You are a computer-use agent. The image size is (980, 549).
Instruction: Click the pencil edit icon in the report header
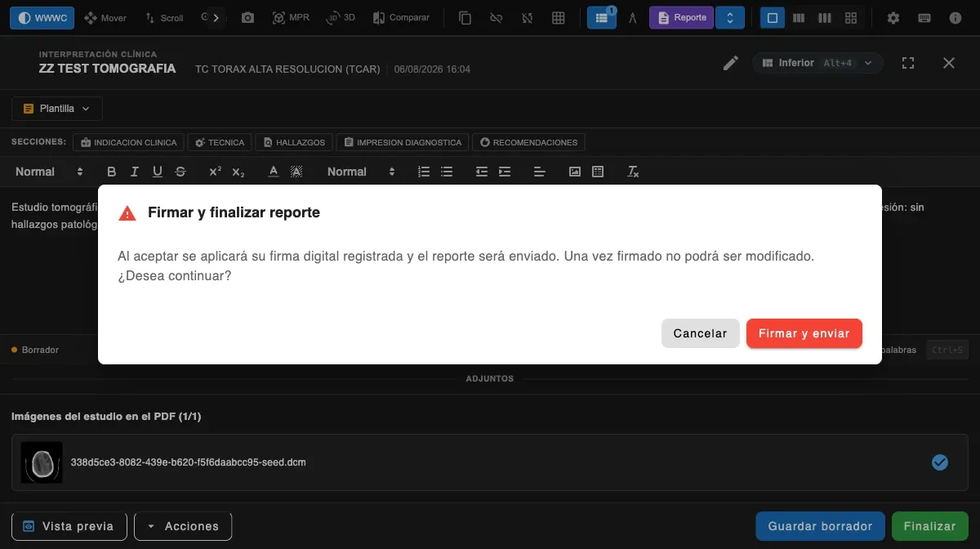[731, 63]
